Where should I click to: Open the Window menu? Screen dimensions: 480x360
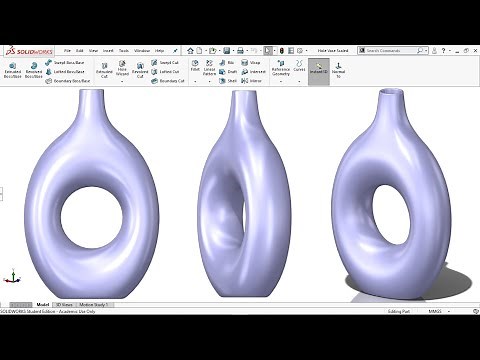(x=142, y=51)
